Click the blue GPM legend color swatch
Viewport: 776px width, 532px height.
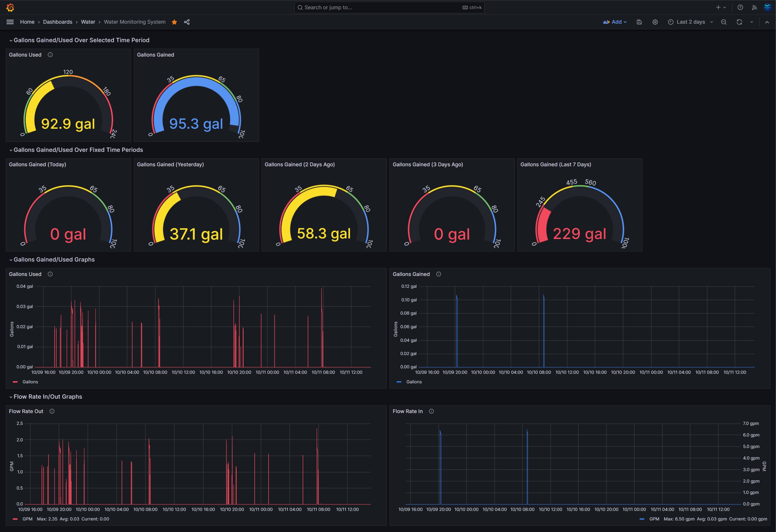(x=642, y=519)
